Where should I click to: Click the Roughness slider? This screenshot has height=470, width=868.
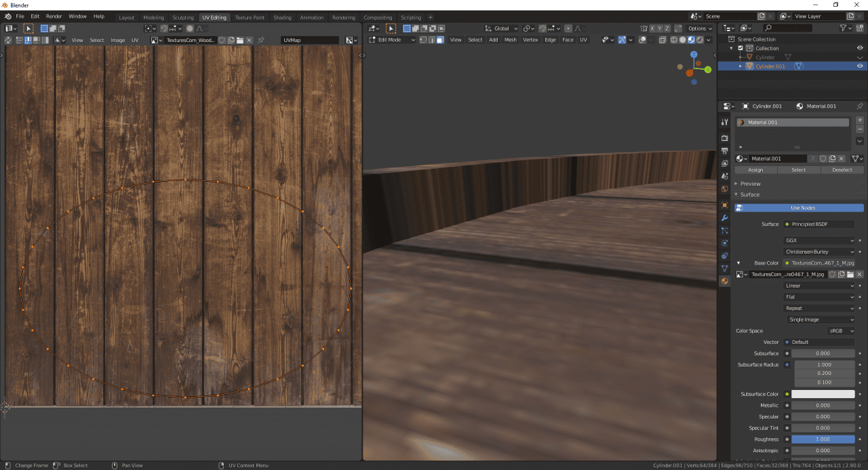tap(823, 439)
